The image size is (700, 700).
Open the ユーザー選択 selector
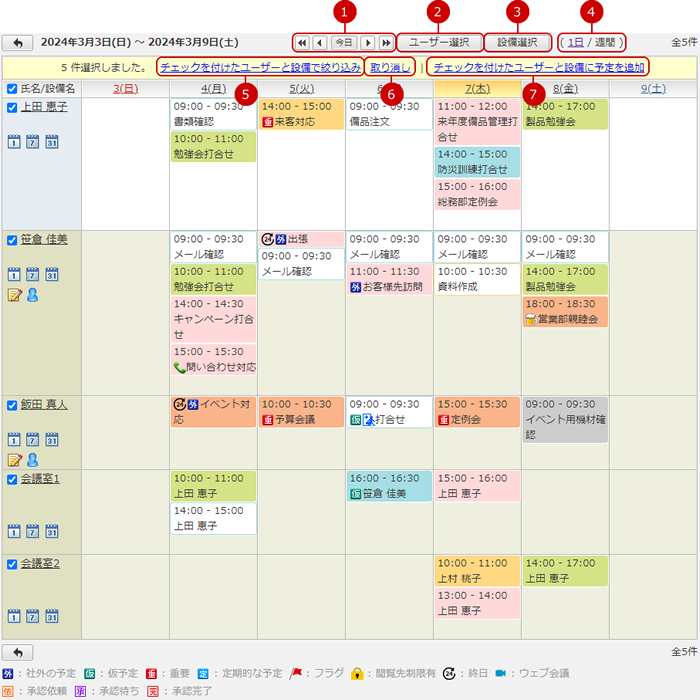(439, 43)
